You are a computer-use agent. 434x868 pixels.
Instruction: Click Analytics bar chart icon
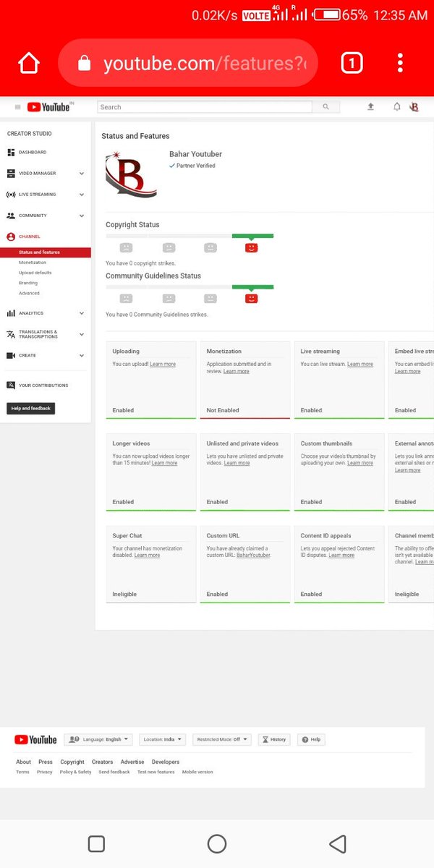(11, 313)
